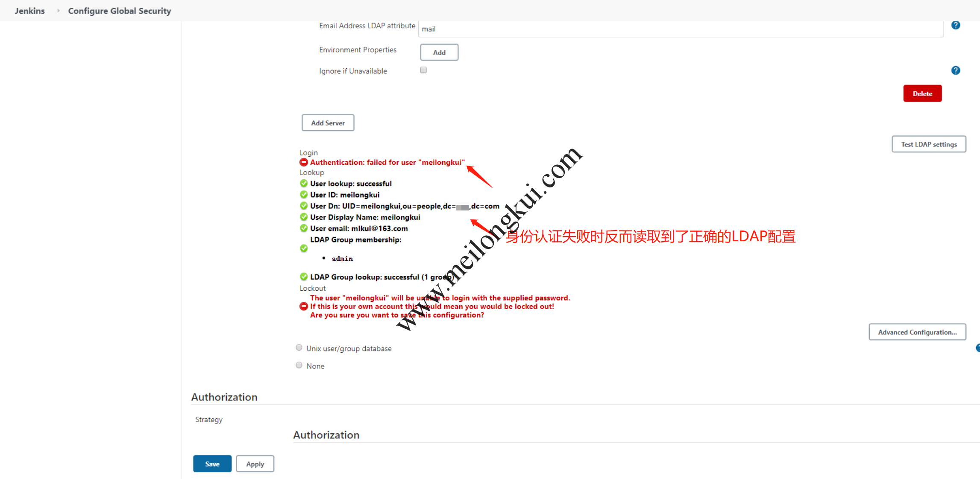Toggle the Ignore if Unavailable checkbox

tap(423, 70)
